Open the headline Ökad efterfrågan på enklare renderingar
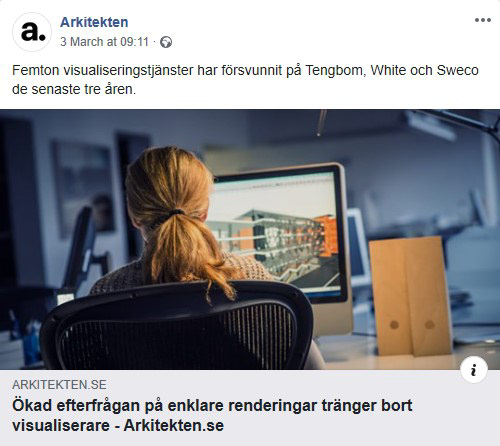Image resolution: width=500 pixels, height=446 pixels. click(x=212, y=406)
